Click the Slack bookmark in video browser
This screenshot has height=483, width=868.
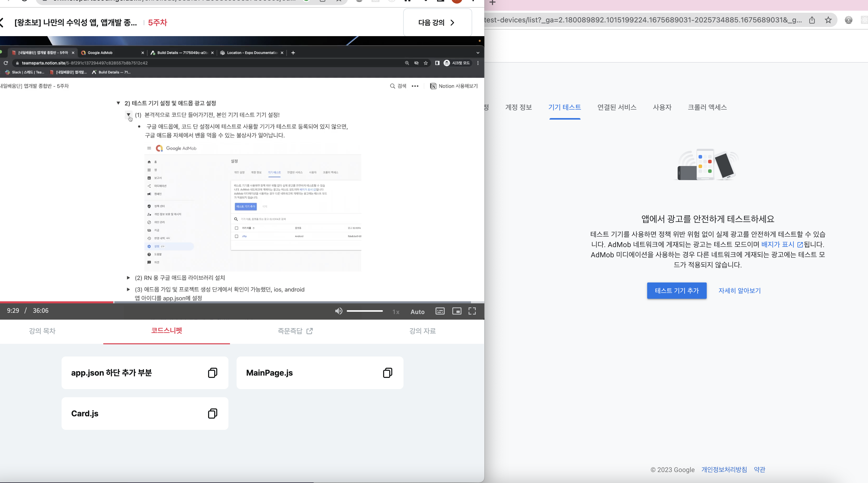tap(25, 72)
